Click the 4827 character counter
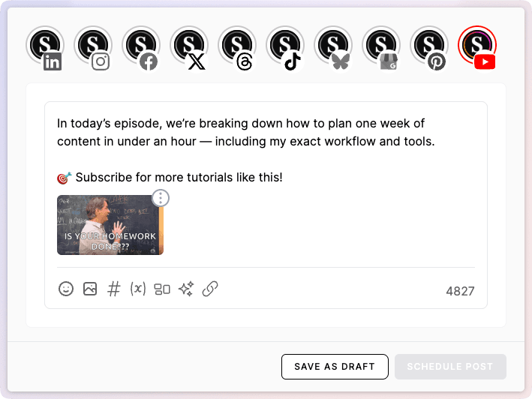This screenshot has width=532, height=399. point(460,291)
